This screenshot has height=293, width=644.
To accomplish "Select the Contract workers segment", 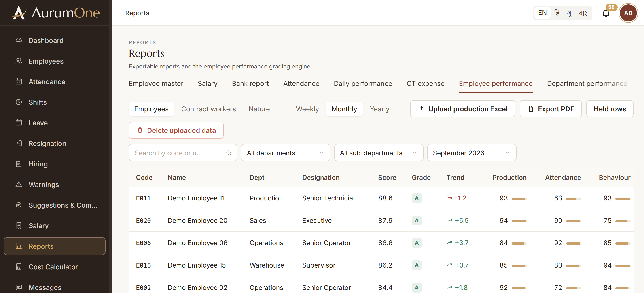I will [x=208, y=109].
